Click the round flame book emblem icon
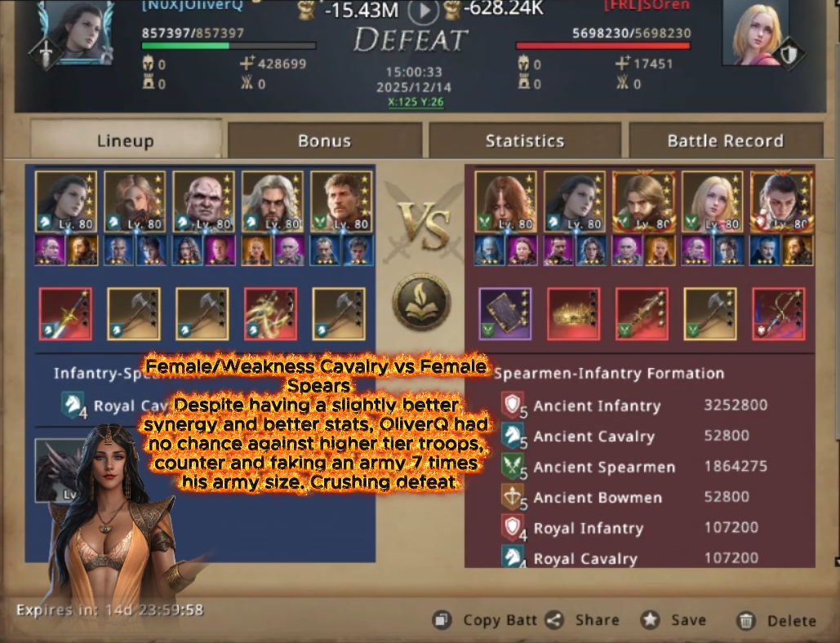The height and width of the screenshot is (643, 840). 421,302
